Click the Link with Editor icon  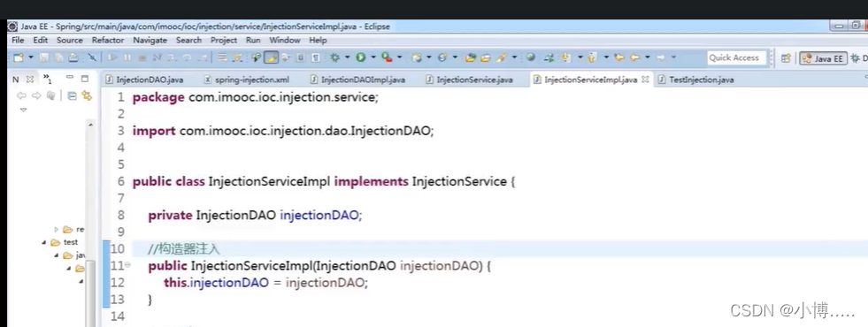[87, 95]
